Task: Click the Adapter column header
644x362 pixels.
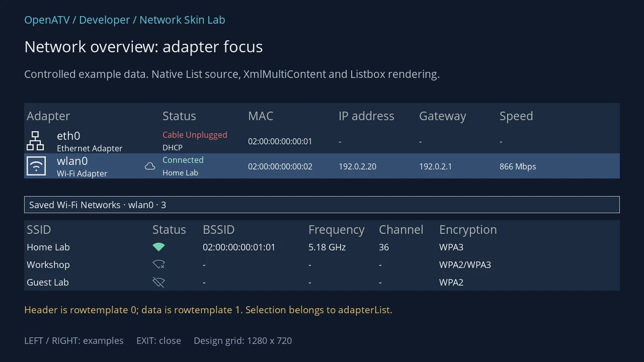Action: coord(48,116)
